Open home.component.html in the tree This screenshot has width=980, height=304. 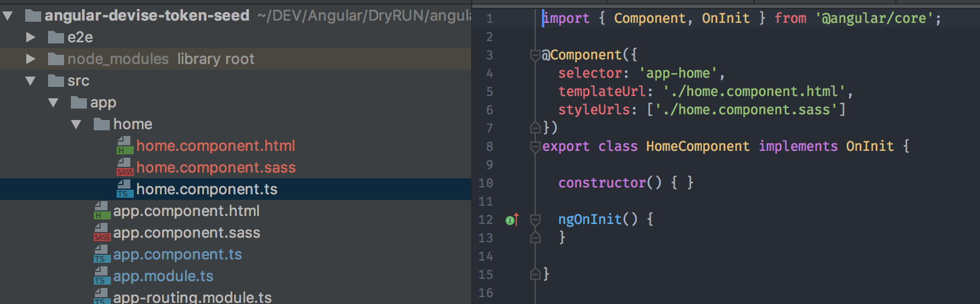coord(216,146)
